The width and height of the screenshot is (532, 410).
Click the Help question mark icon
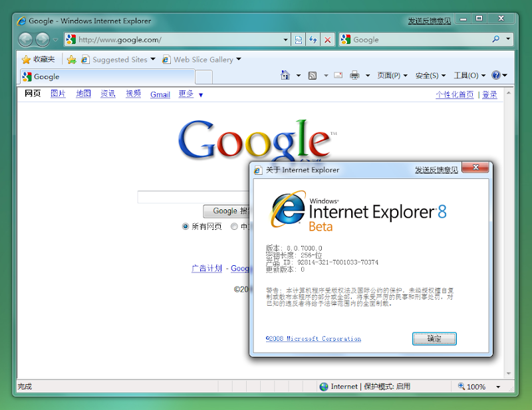[496, 75]
